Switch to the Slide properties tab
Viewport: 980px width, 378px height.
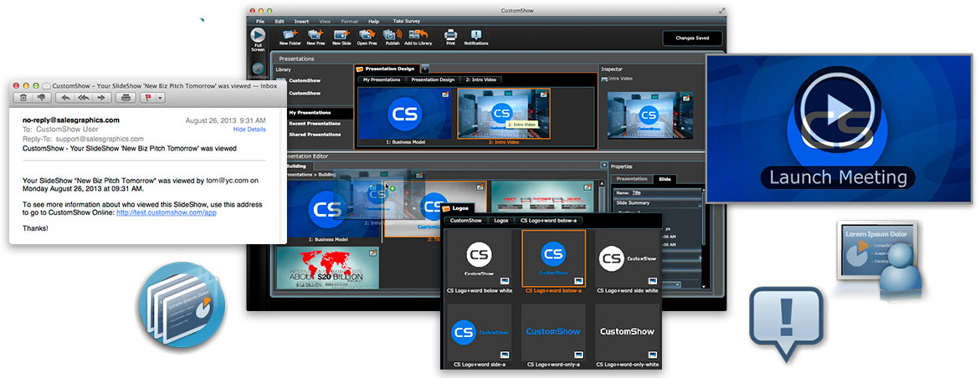point(664,179)
